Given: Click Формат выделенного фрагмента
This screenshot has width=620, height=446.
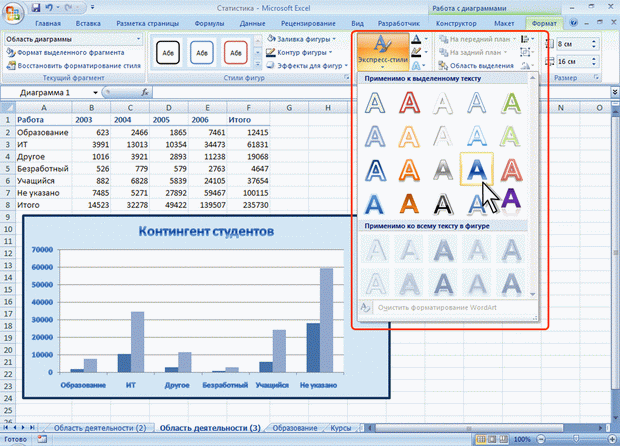Looking at the screenshot, I should click(x=65, y=53).
